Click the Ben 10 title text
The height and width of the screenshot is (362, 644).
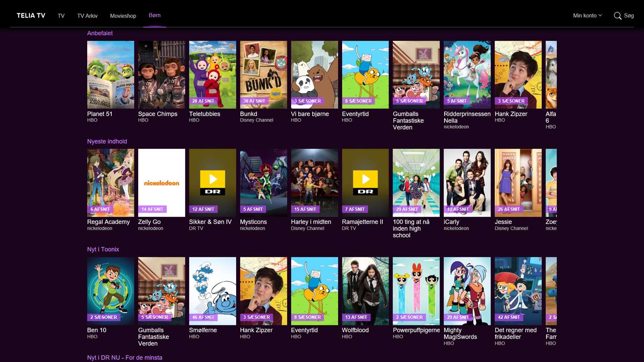pyautogui.click(x=97, y=330)
